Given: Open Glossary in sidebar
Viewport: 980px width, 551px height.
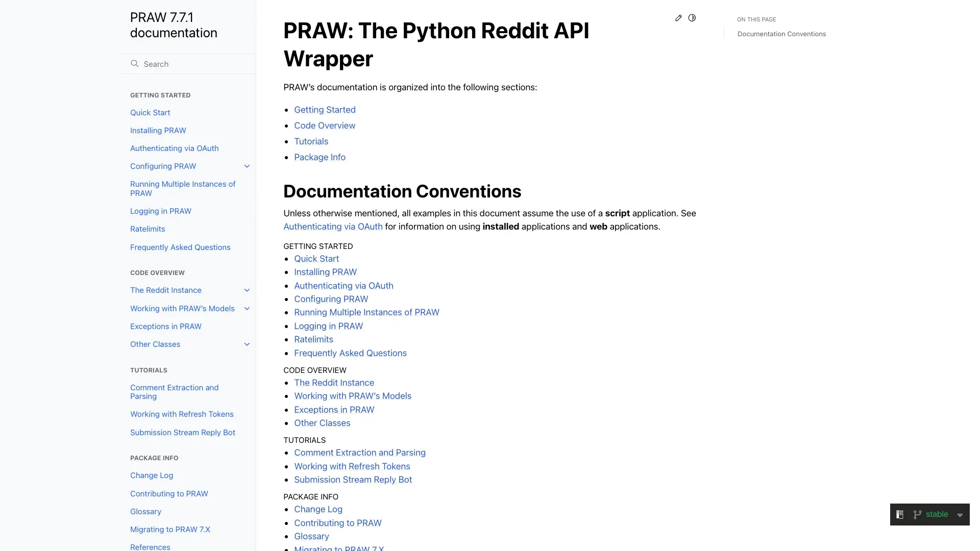Looking at the screenshot, I should 145,512.
